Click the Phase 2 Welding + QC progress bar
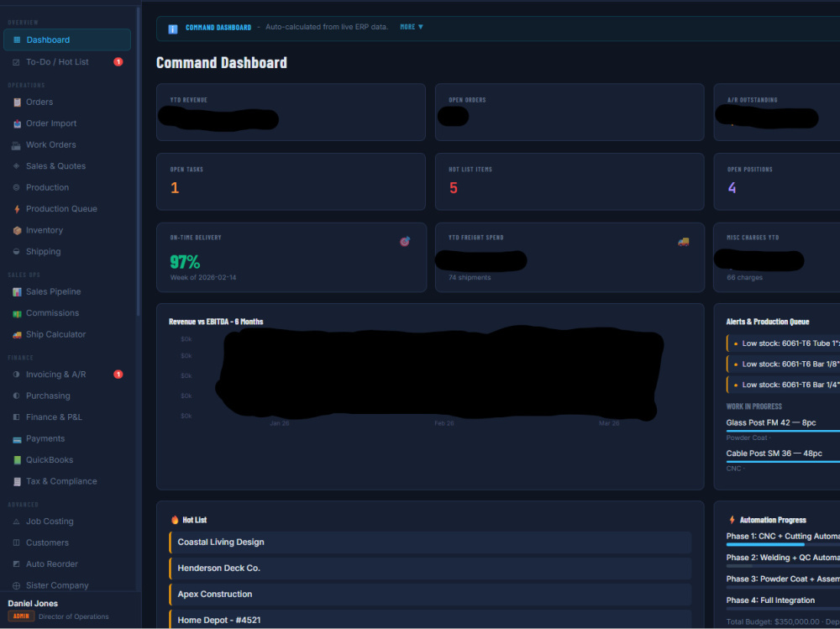 click(783, 566)
